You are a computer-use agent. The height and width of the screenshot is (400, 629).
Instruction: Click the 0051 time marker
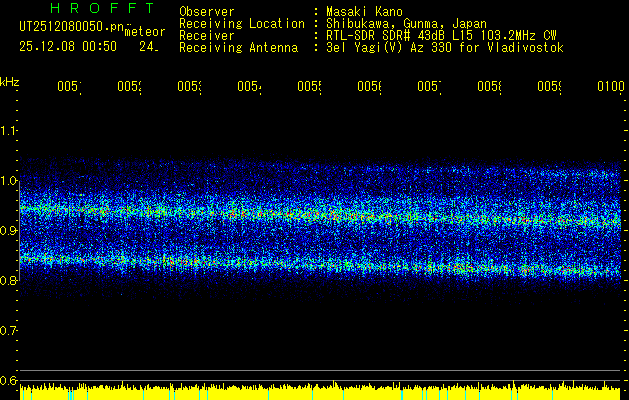(x=69, y=86)
